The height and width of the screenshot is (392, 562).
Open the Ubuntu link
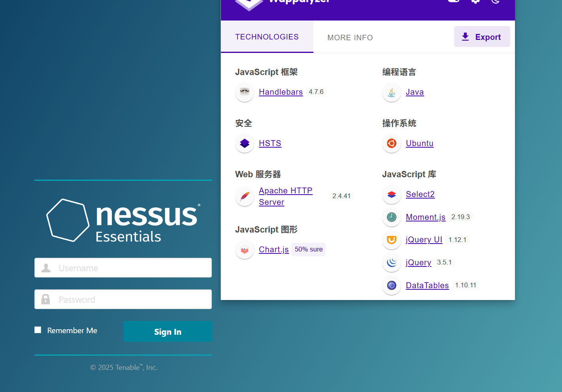click(x=420, y=143)
